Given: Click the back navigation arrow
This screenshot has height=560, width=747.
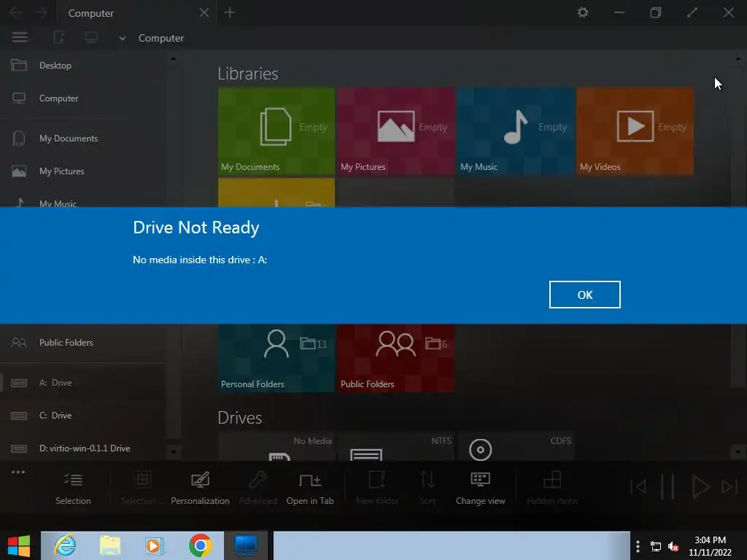Looking at the screenshot, I should click(x=16, y=12).
